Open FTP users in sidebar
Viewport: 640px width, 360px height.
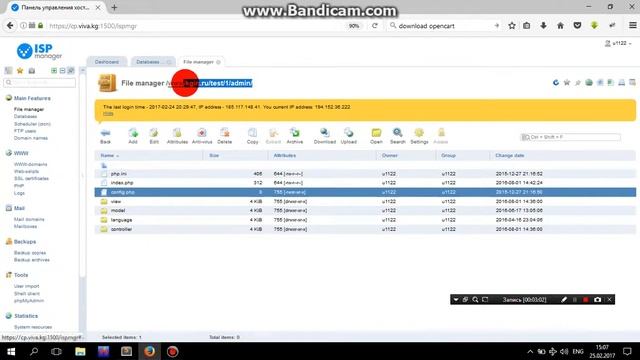click(25, 131)
